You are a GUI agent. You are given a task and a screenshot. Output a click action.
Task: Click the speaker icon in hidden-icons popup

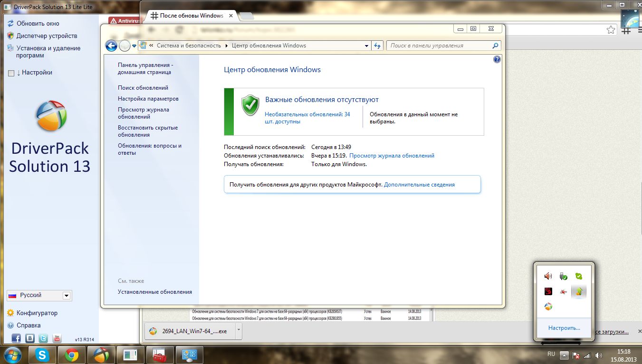click(548, 276)
